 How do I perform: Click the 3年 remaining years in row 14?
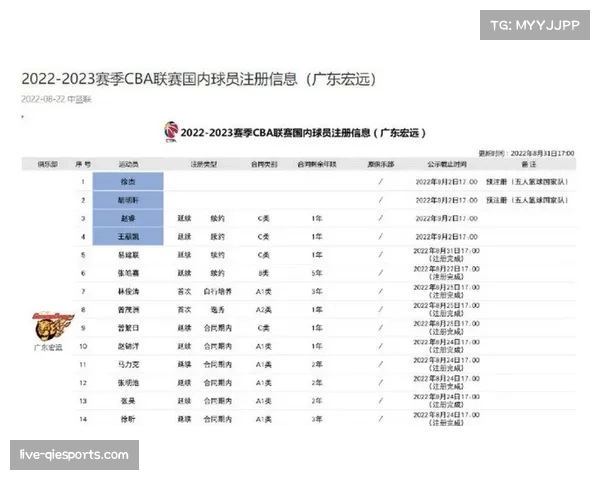(317, 419)
